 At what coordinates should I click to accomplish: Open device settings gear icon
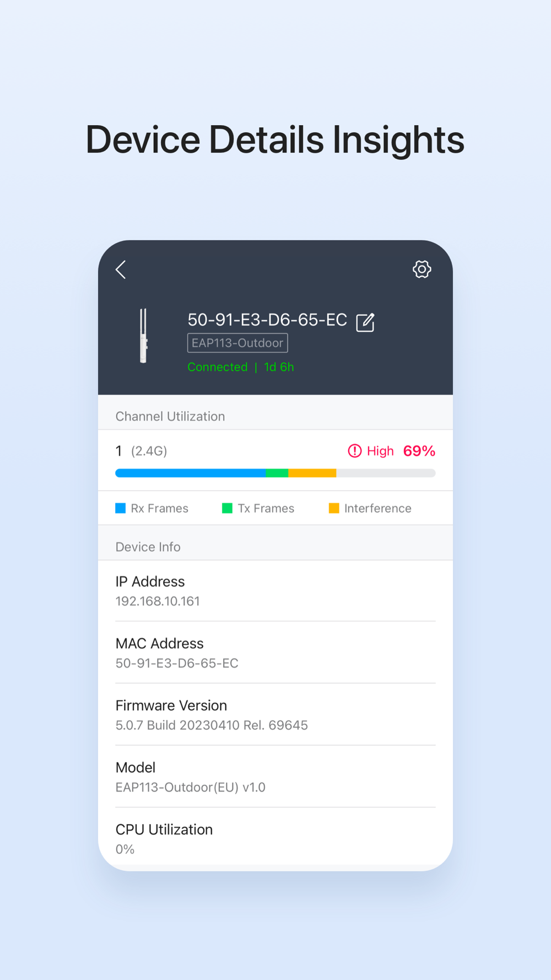click(x=422, y=269)
